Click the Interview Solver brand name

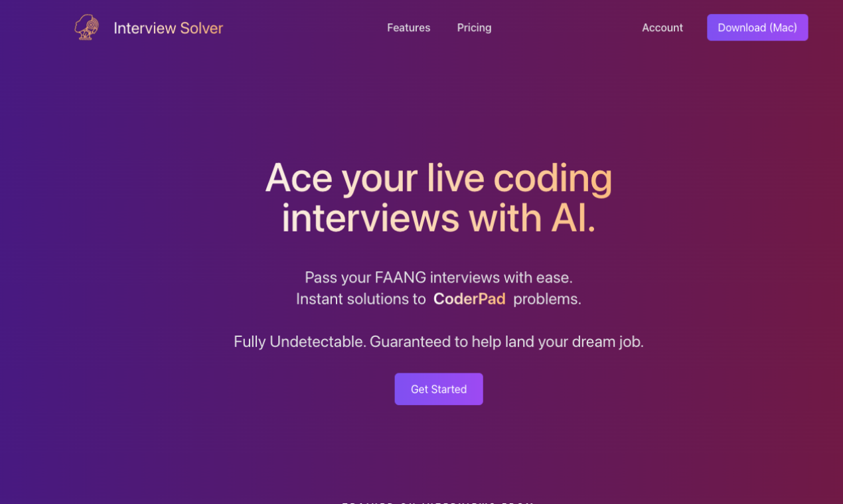tap(168, 28)
